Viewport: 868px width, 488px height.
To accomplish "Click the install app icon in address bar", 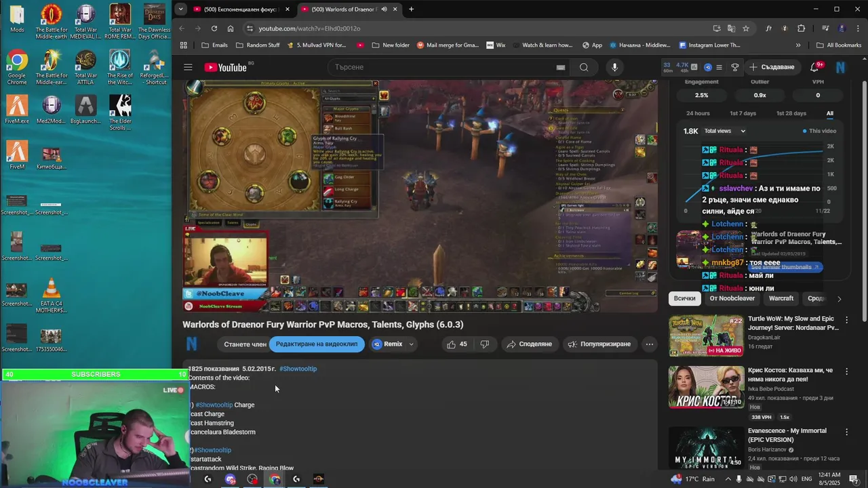I will point(717,28).
